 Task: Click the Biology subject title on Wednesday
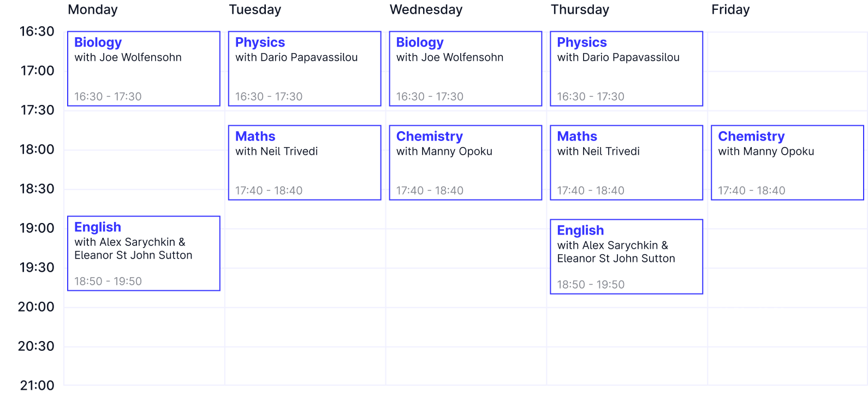pyautogui.click(x=420, y=42)
